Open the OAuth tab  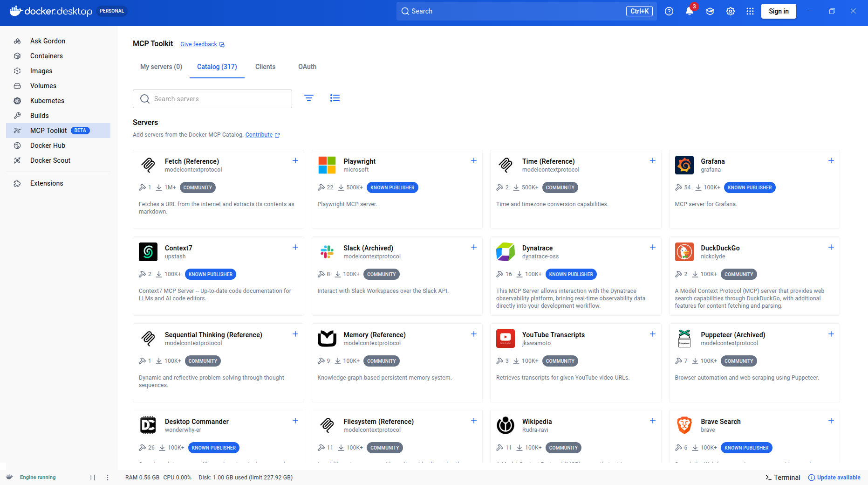307,67
